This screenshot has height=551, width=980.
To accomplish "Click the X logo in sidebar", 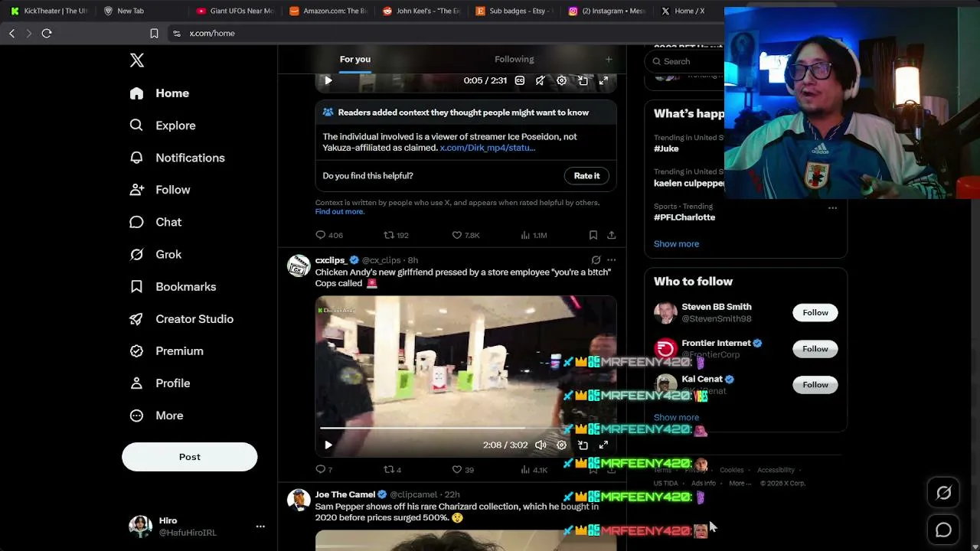I will [x=137, y=60].
